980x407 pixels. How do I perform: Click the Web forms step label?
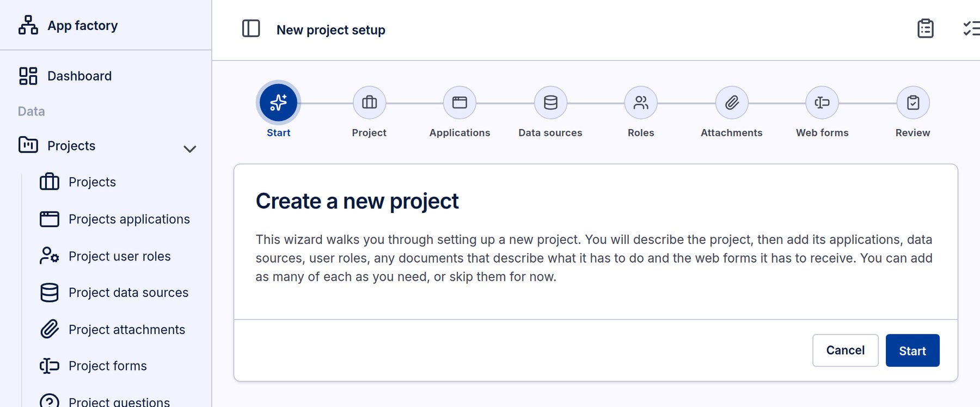point(822,132)
